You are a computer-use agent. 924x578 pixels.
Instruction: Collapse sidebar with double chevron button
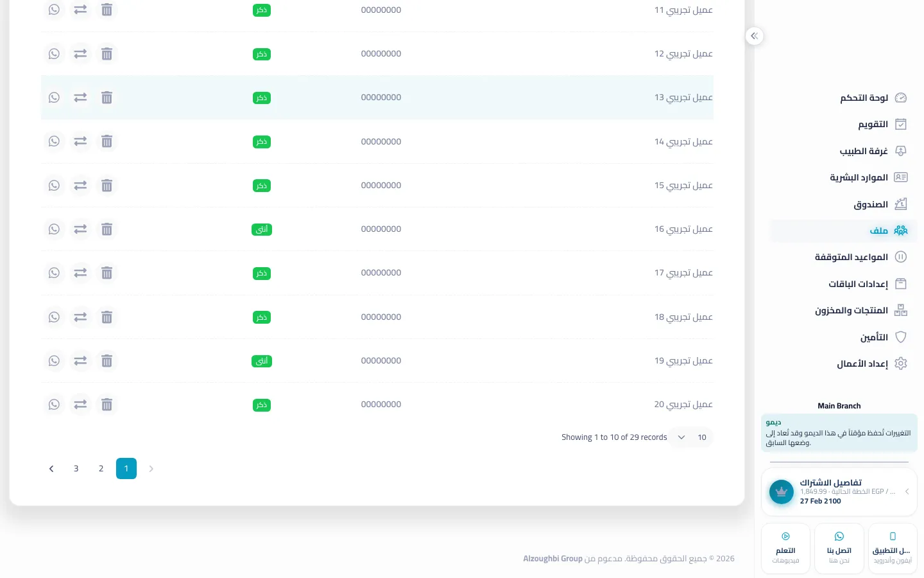[755, 36]
